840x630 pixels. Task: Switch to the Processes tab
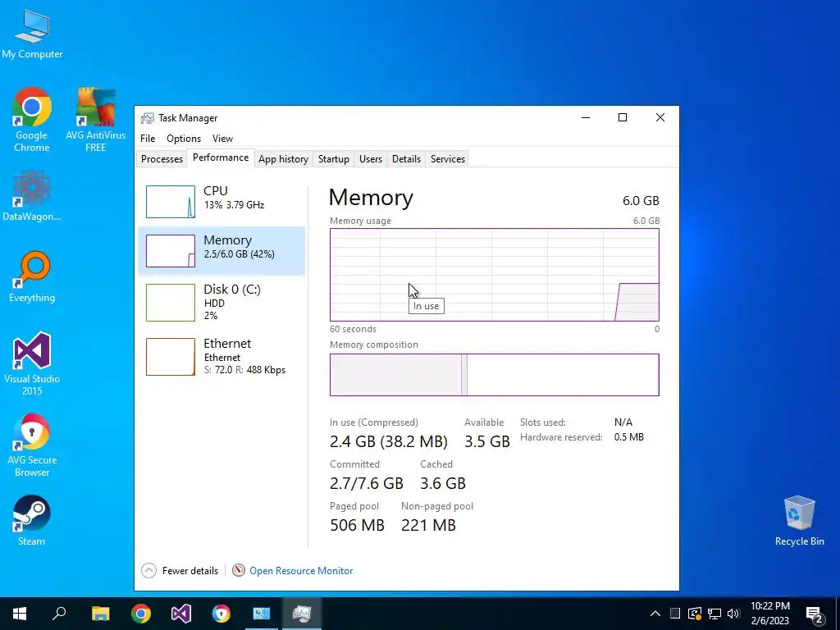[x=162, y=159]
